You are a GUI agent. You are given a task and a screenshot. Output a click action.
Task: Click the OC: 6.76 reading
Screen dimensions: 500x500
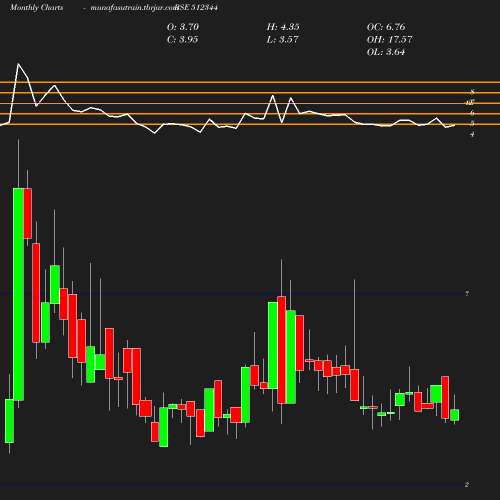point(386,27)
